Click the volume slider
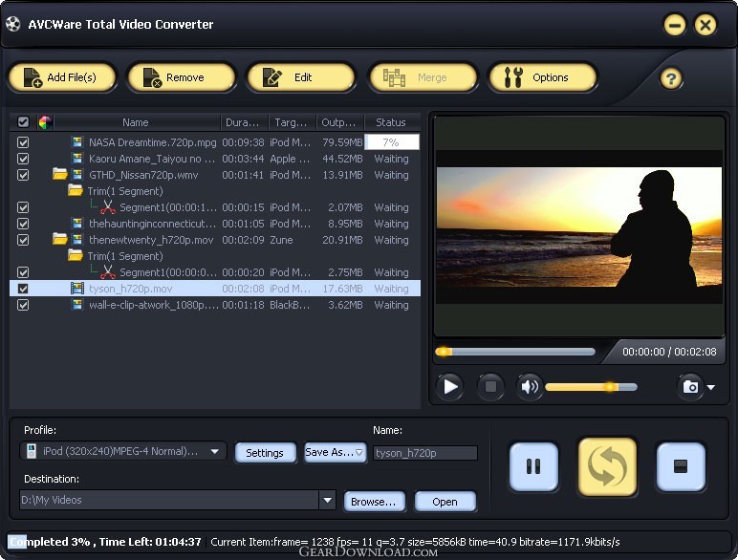Screen dimensions: 738x560 (591, 387)
